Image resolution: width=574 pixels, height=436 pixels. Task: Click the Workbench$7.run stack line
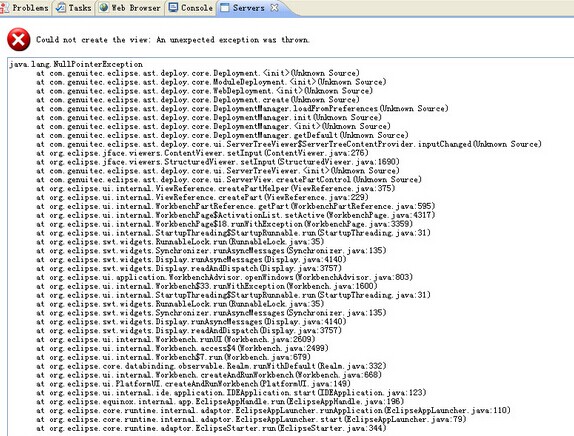click(173, 357)
